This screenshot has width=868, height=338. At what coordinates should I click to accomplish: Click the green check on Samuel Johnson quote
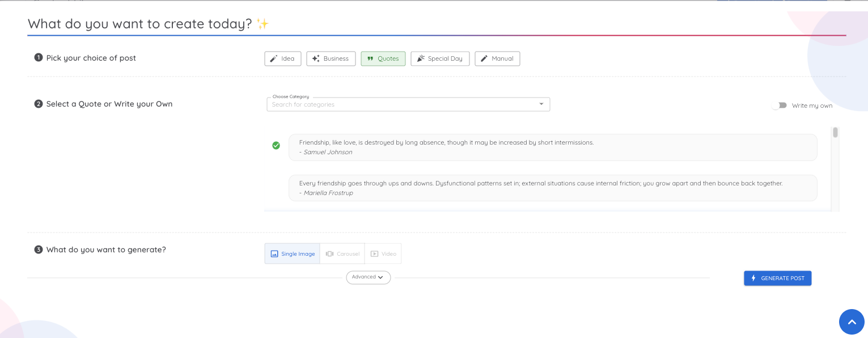click(276, 146)
